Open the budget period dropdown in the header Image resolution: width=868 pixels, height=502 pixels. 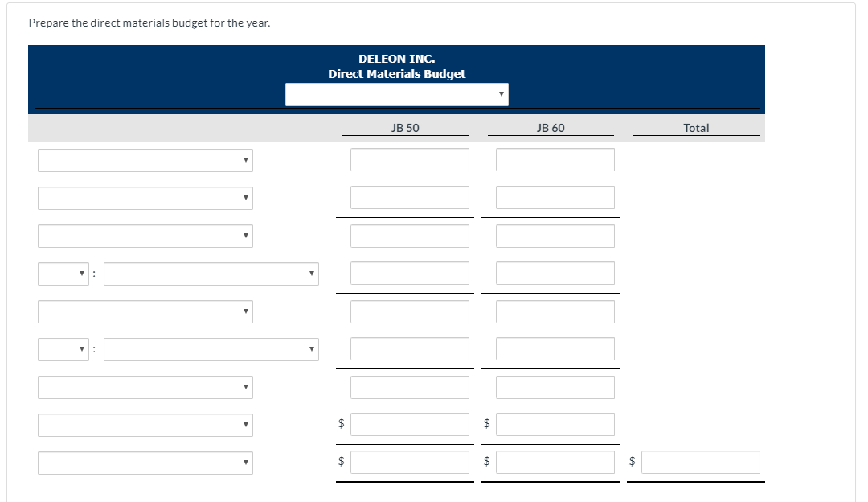pyautogui.click(x=396, y=94)
